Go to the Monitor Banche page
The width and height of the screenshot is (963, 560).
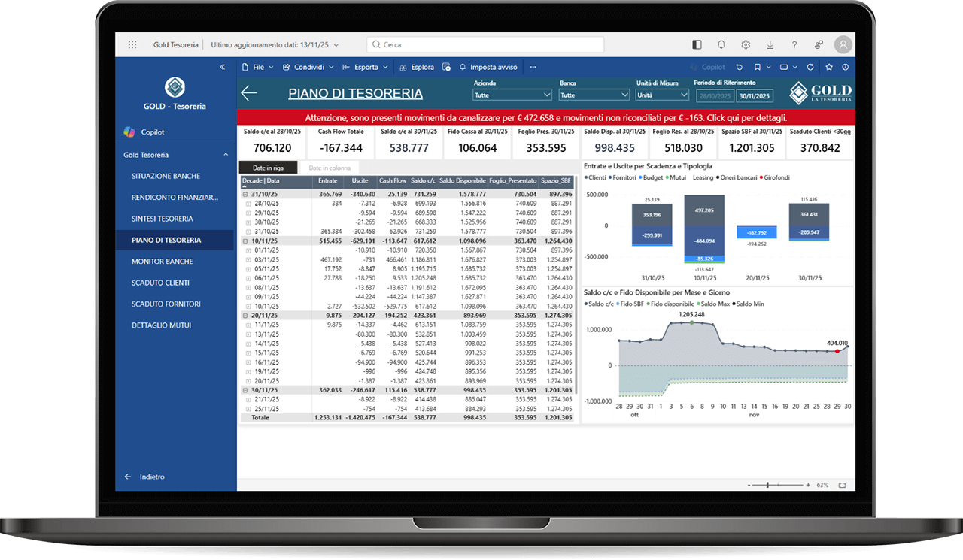click(163, 262)
